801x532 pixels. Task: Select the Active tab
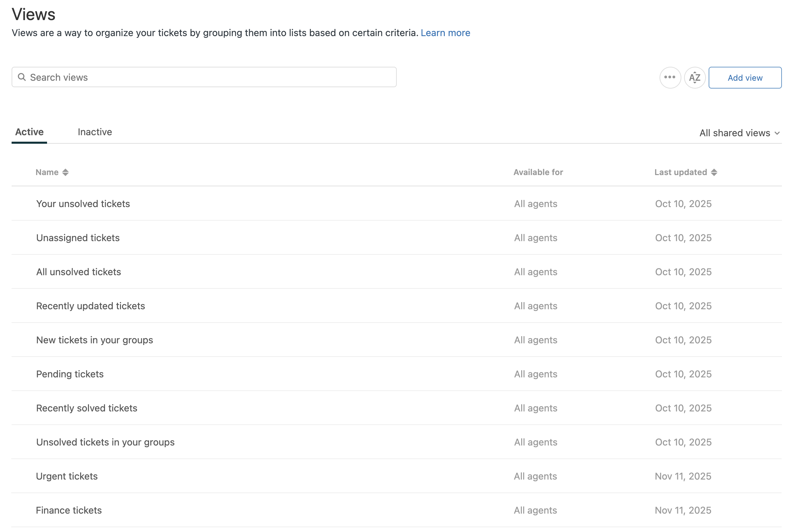click(29, 132)
